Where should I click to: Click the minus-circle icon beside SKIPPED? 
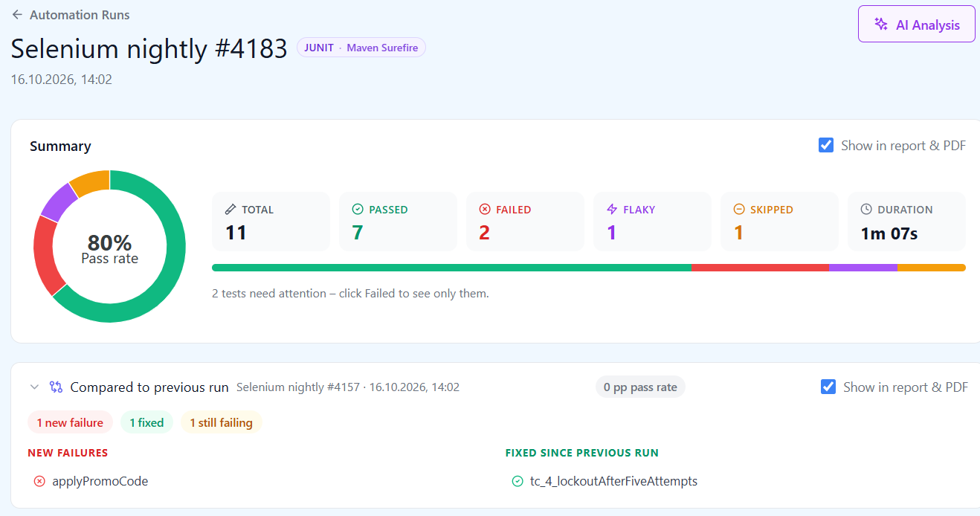coord(739,210)
